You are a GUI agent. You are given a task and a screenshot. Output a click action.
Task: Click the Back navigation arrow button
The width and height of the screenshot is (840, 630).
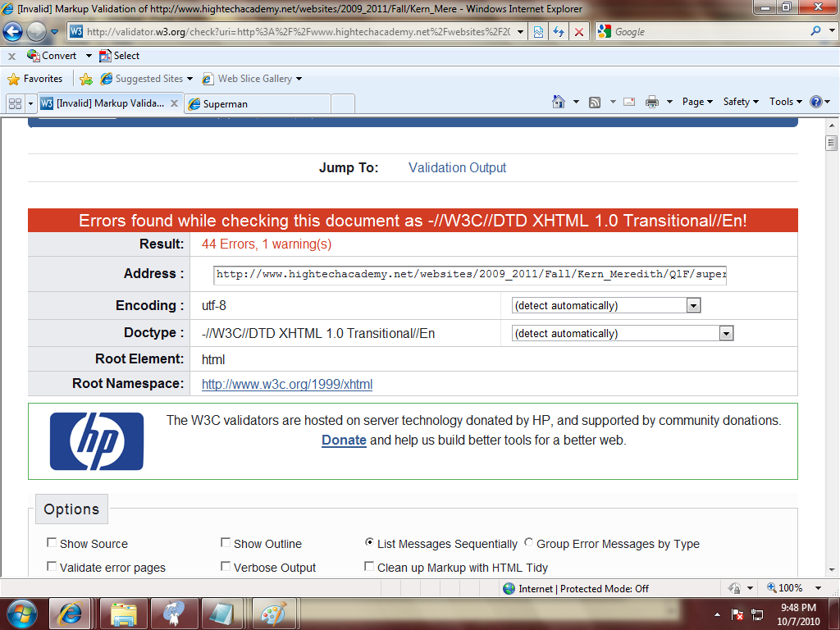coord(13,32)
